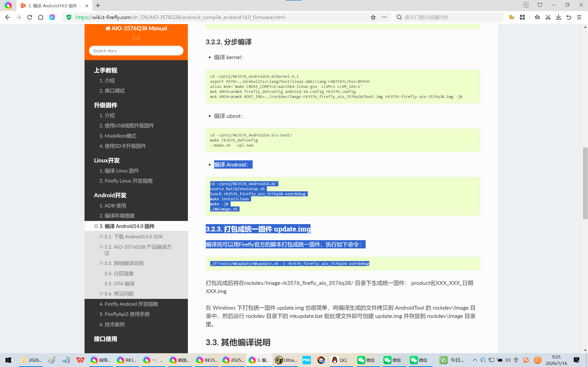Click the undo closed-tab arrow icon
Screen dimensions: 588x367
coord(569,17)
